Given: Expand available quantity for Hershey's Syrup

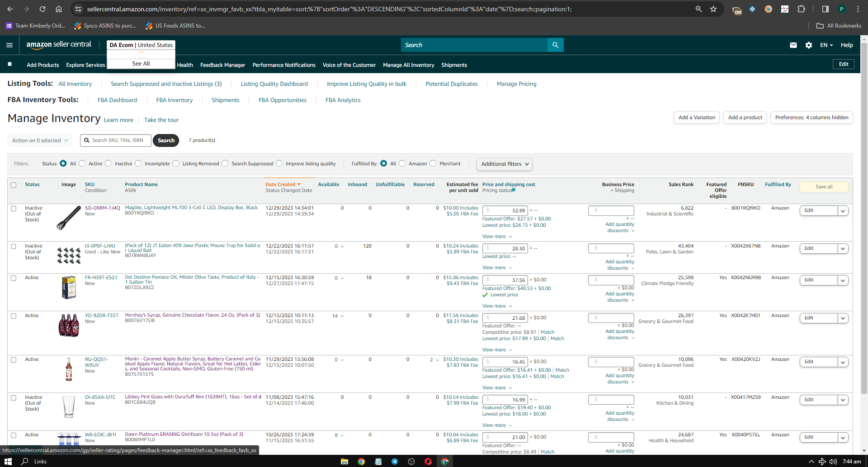Looking at the screenshot, I should pos(338,316).
